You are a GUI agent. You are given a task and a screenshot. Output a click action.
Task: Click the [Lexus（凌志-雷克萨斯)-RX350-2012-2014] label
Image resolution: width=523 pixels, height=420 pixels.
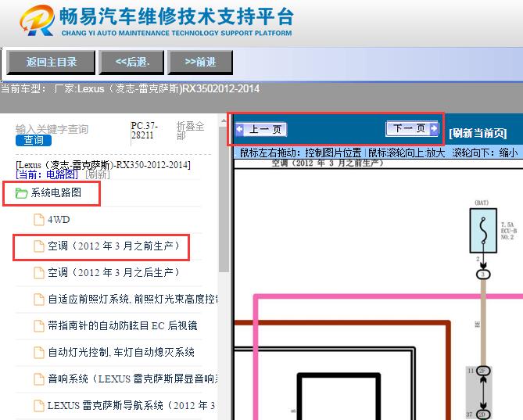pyautogui.click(x=103, y=165)
